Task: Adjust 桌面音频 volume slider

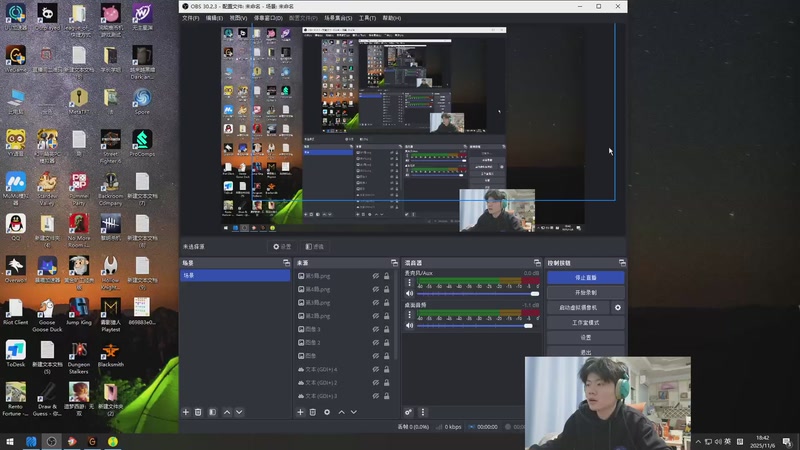Action: pyautogui.click(x=478, y=326)
